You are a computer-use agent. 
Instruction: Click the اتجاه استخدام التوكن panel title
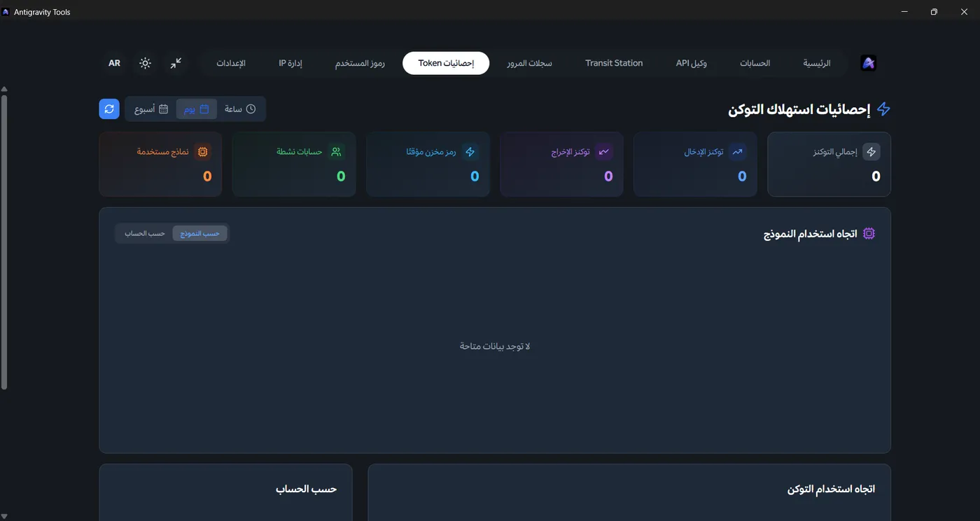tap(831, 489)
